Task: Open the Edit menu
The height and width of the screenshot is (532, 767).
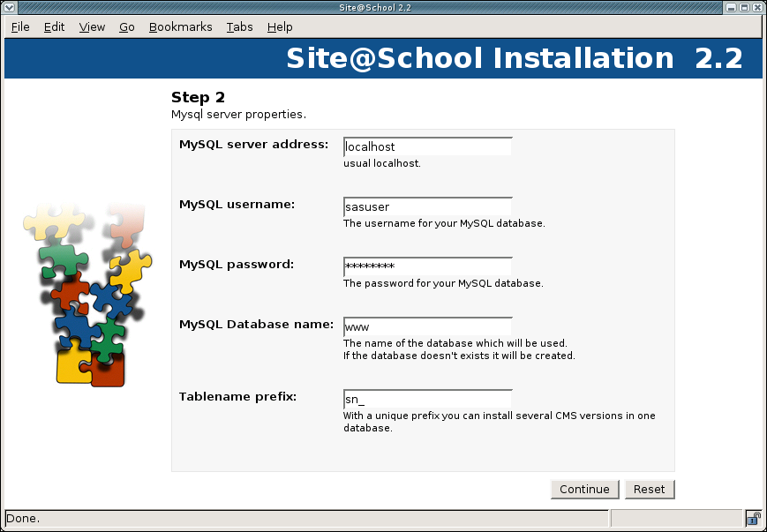Action: point(54,26)
